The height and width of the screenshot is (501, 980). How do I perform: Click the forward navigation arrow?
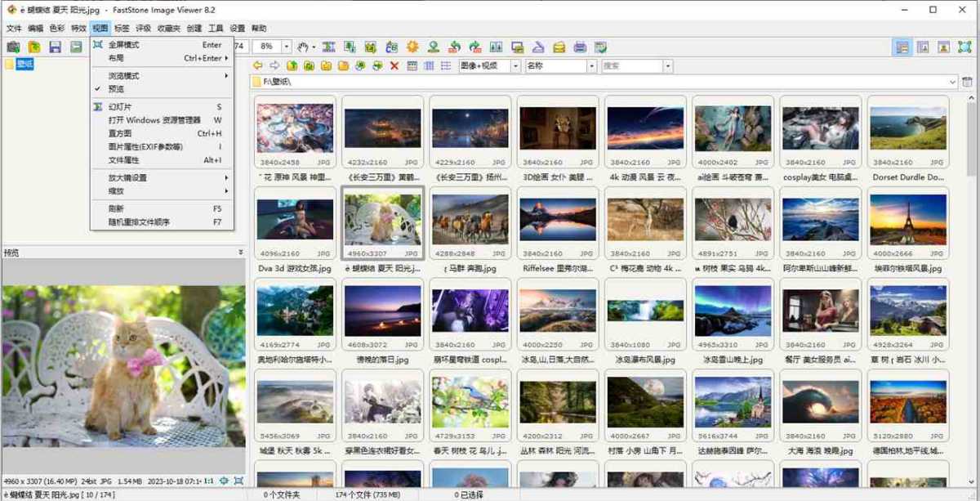(x=274, y=65)
